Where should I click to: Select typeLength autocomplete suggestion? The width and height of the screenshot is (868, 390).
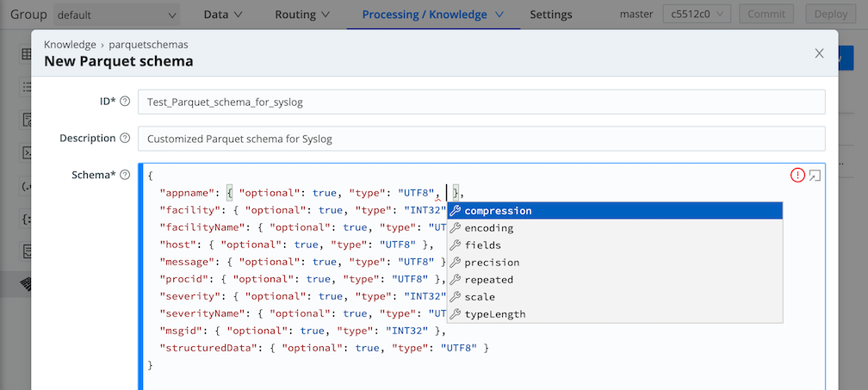coord(615,314)
